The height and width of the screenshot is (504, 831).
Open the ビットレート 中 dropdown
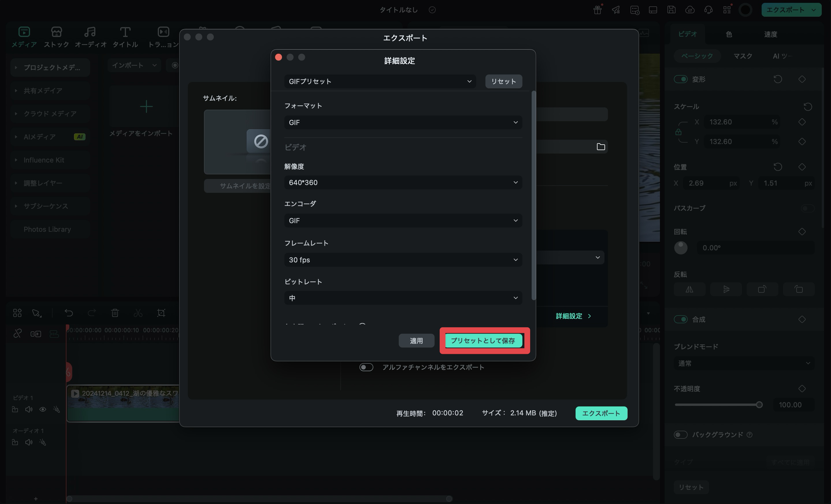[x=403, y=298]
